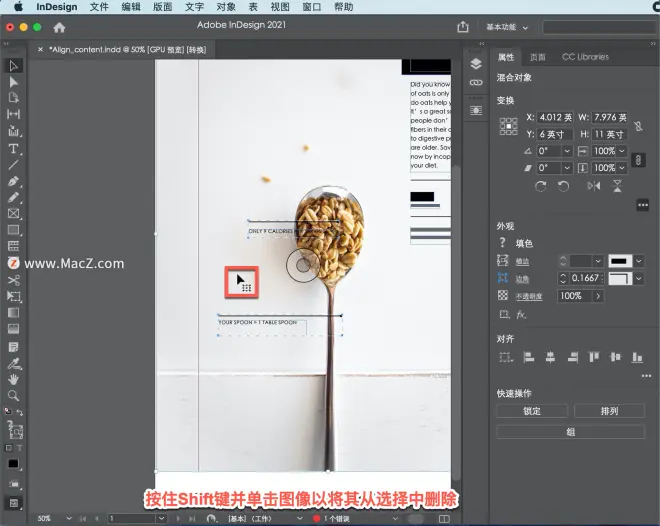Viewport: 660px width, 526px height.
Task: Open the workspace switcher dropdown
Action: click(x=507, y=27)
